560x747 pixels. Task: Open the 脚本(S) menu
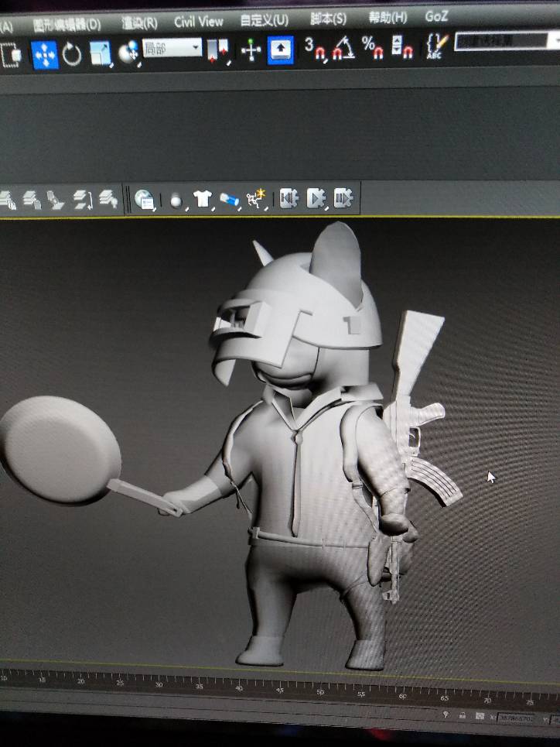[328, 19]
